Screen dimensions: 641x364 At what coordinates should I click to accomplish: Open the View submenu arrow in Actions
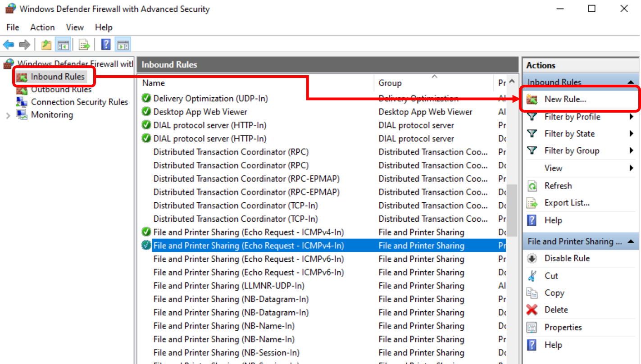tap(632, 168)
